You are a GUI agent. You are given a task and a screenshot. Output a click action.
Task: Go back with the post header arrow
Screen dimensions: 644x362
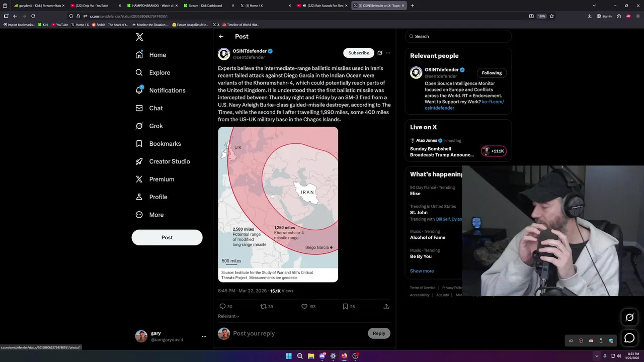221,36
